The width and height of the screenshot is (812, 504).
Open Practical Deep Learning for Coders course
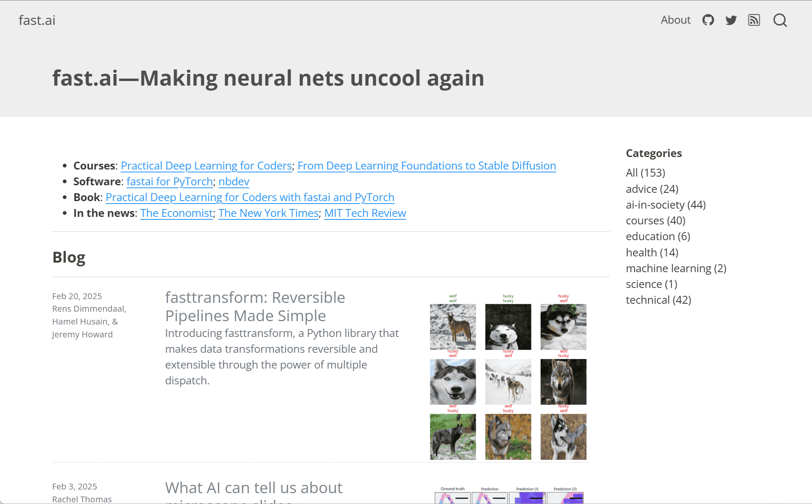pos(206,166)
